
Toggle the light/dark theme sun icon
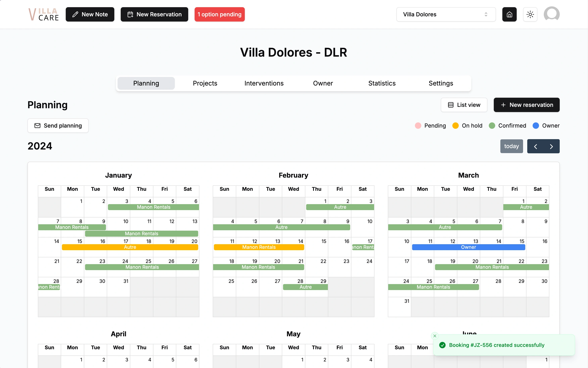click(530, 14)
